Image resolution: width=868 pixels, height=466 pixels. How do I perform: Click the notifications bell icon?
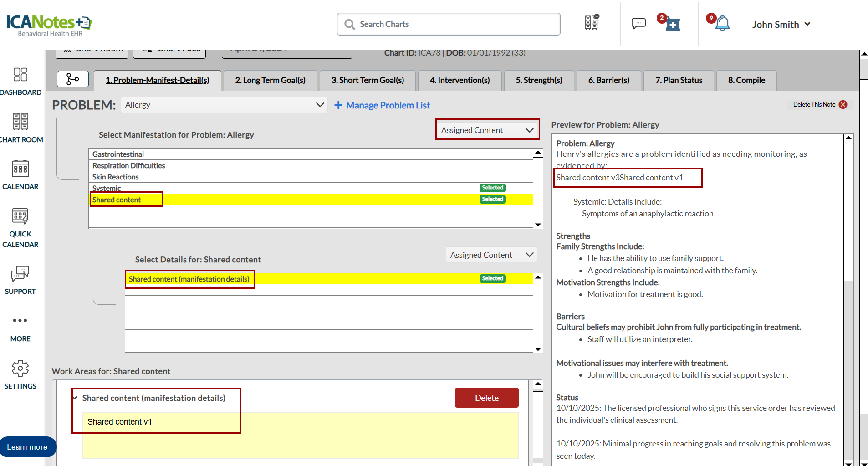[x=722, y=24]
